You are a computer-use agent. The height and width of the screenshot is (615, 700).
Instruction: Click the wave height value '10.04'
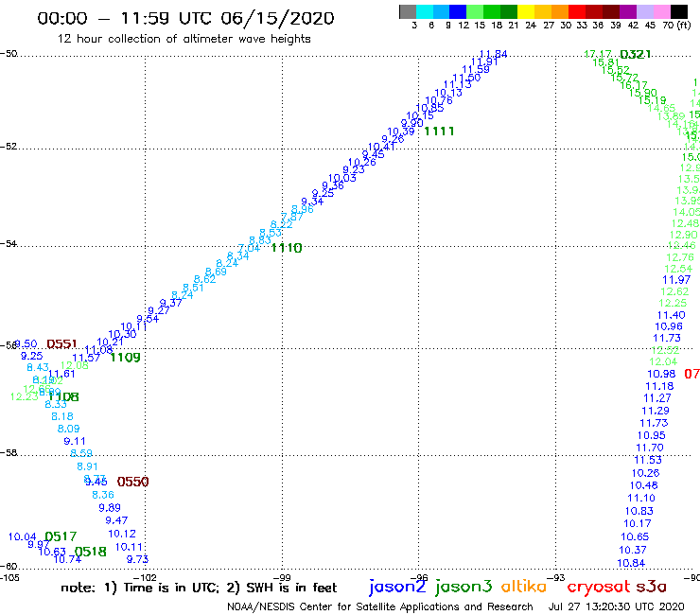(x=23, y=536)
